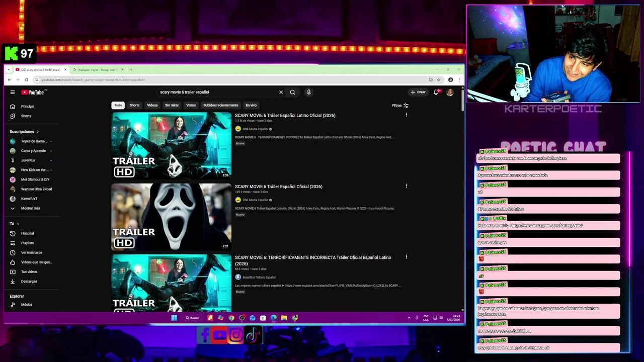Open a new Chrome tab with plus
644x362 pixels.
[x=131, y=69]
